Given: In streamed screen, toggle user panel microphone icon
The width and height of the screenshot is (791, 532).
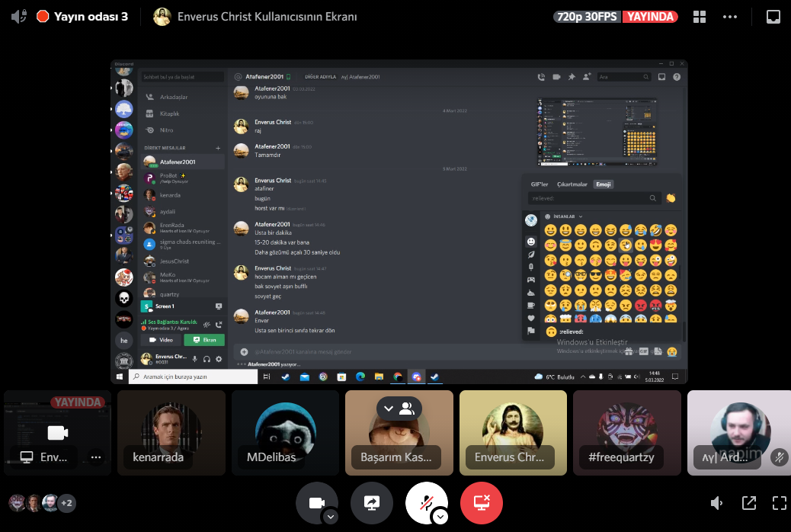Looking at the screenshot, I should coord(195,359).
